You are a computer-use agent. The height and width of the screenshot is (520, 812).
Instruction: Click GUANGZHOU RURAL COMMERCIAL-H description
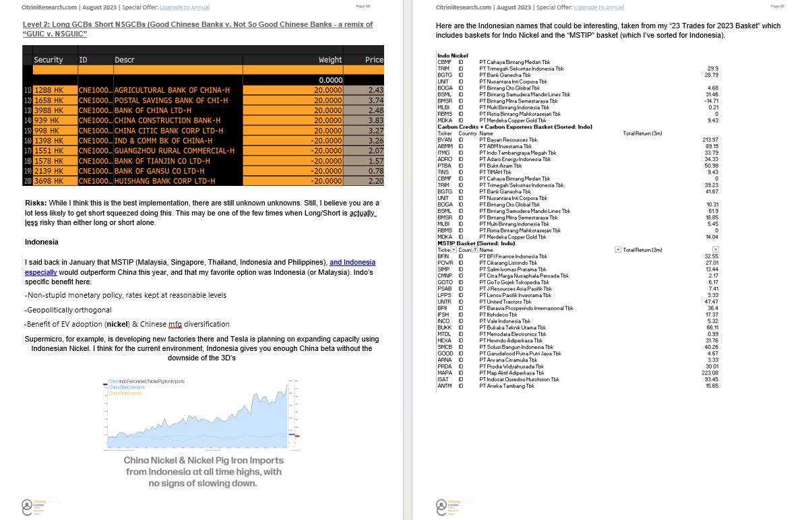tap(175, 151)
